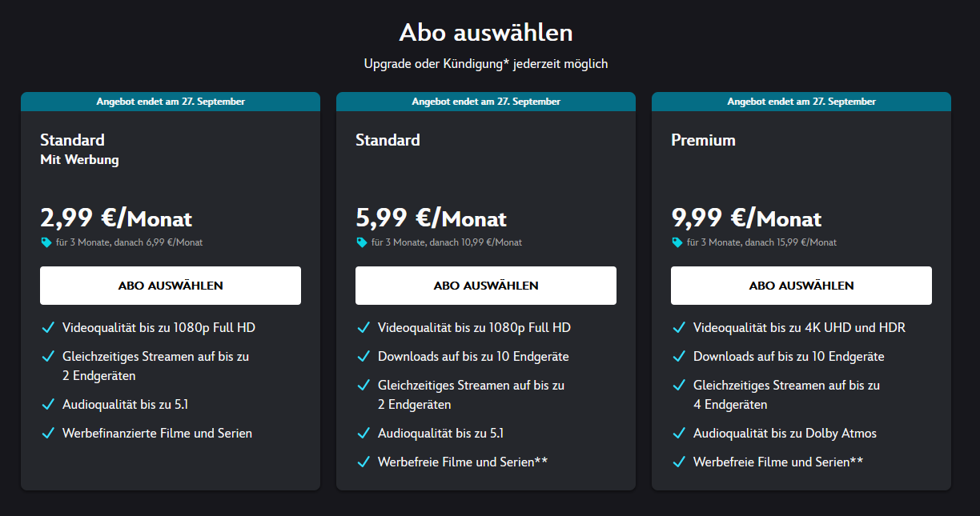Click price tag icon below 9,99 €/Monat
Viewport: 980px width, 516px height.
coord(677,242)
